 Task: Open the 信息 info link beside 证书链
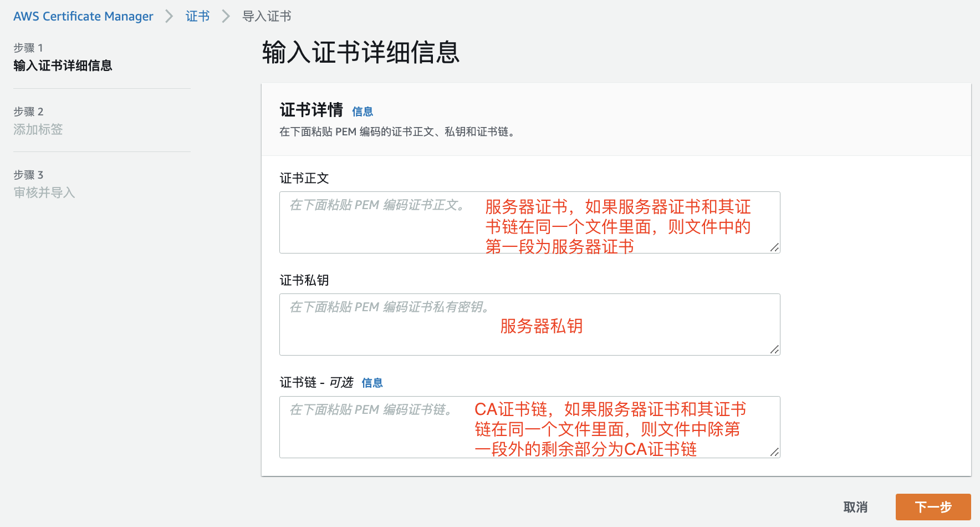pyautogui.click(x=372, y=382)
